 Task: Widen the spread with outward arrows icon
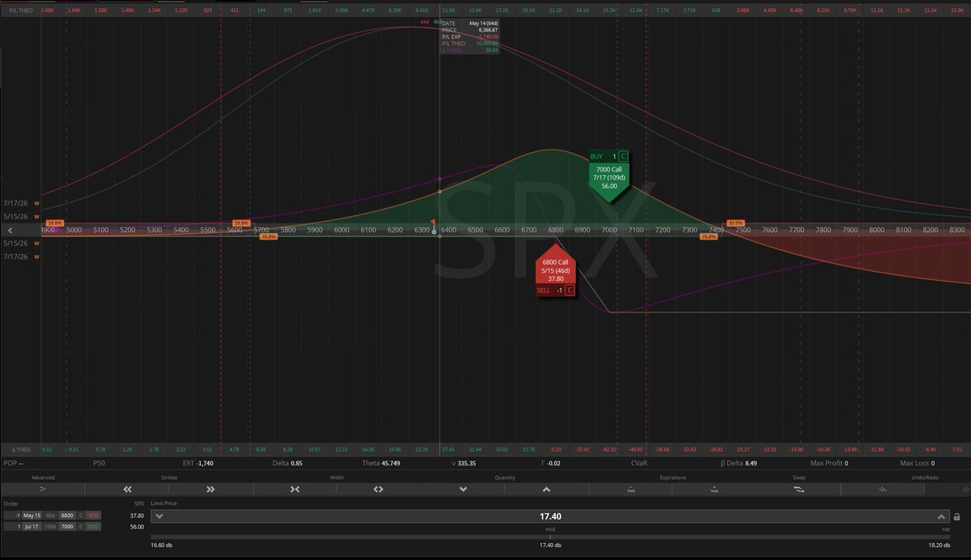378,489
